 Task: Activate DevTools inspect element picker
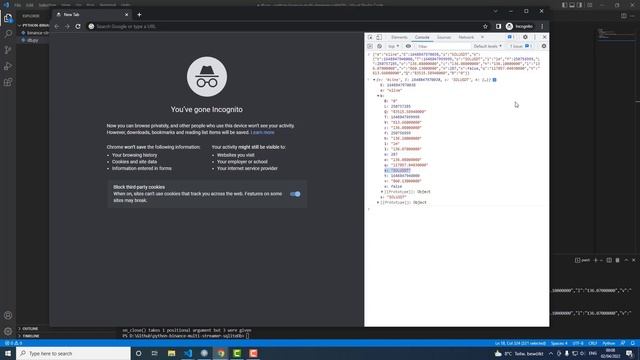(370, 37)
